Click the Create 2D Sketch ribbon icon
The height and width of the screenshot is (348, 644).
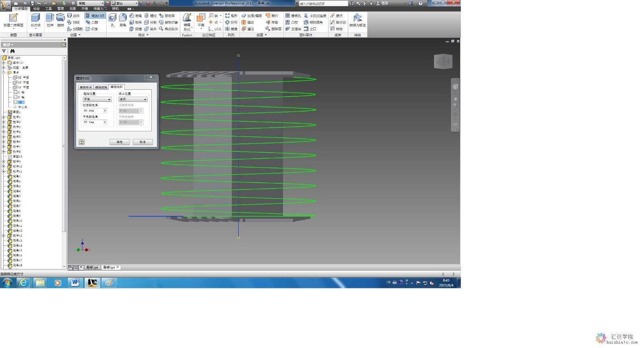pyautogui.click(x=13, y=20)
